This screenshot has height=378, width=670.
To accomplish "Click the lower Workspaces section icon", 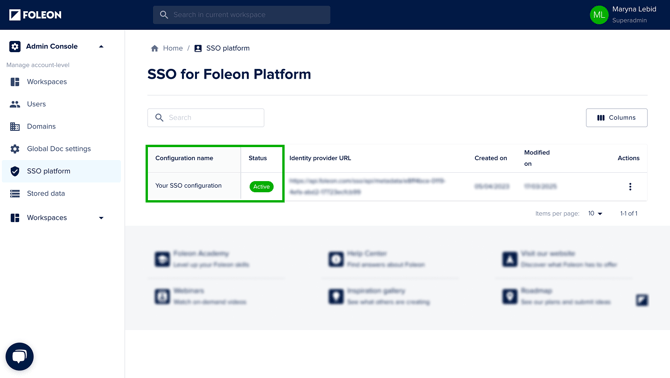I will tap(15, 218).
